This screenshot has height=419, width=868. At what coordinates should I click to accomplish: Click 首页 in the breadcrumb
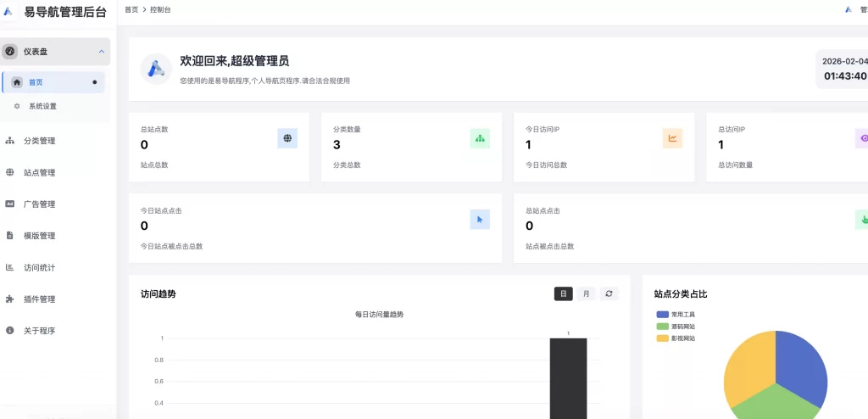click(x=131, y=9)
